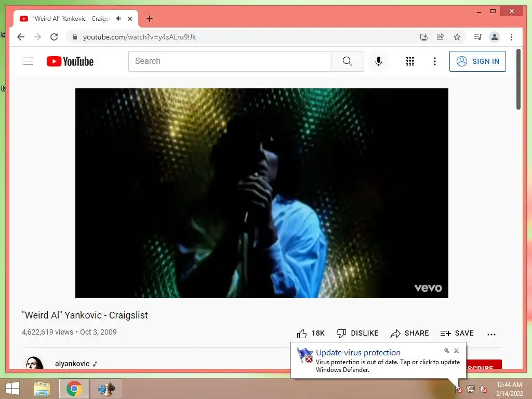Screen dimensions: 532x399
Task: Click the share page icon in address bar
Action: [441, 37]
